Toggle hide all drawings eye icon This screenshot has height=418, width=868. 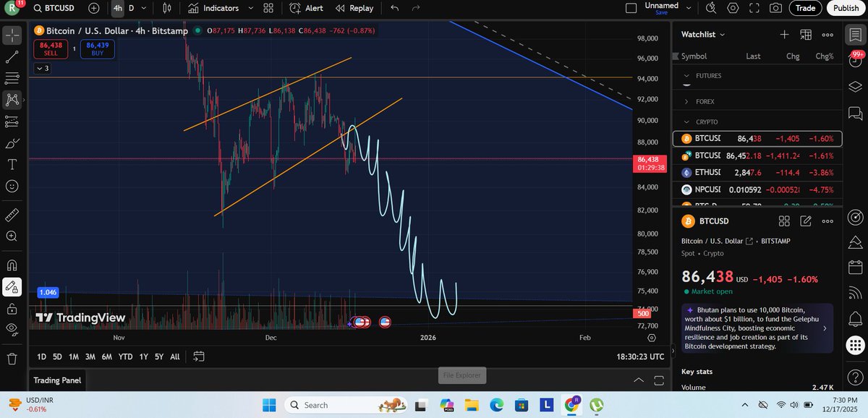tap(12, 329)
